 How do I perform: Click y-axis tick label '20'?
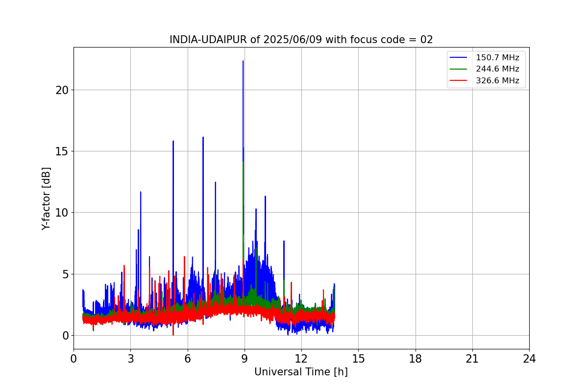click(x=62, y=90)
